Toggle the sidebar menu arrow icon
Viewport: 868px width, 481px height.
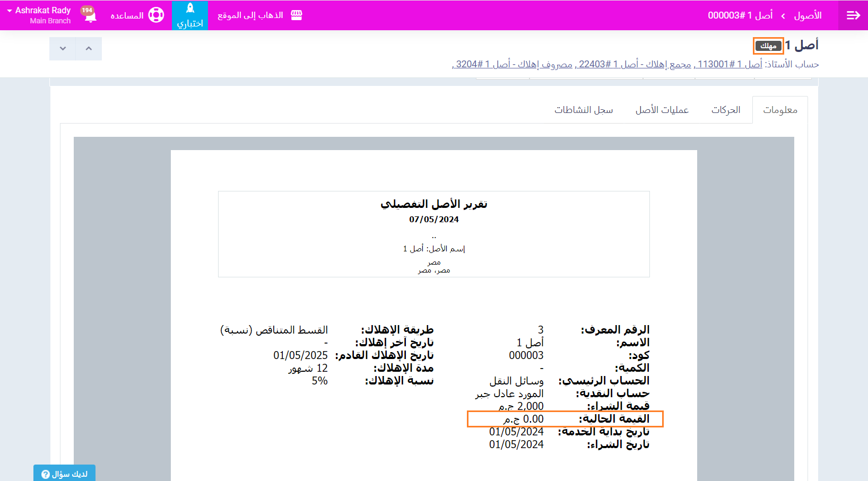(853, 15)
